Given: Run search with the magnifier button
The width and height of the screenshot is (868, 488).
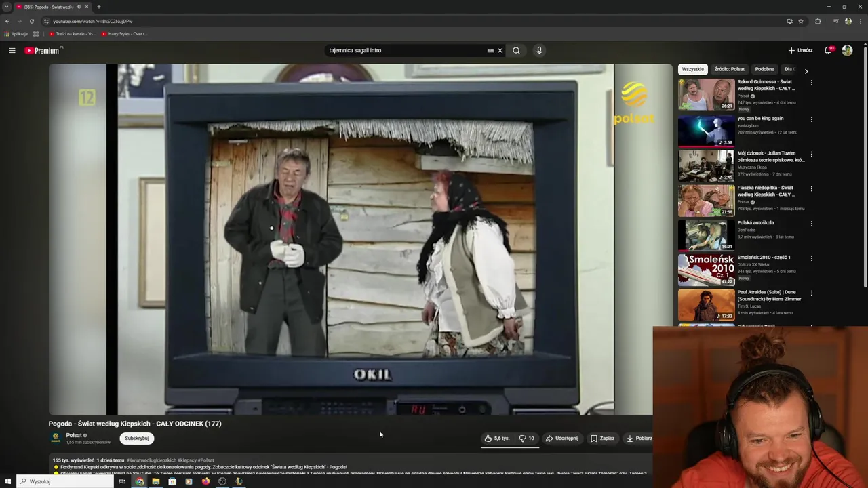Looking at the screenshot, I should tap(516, 50).
